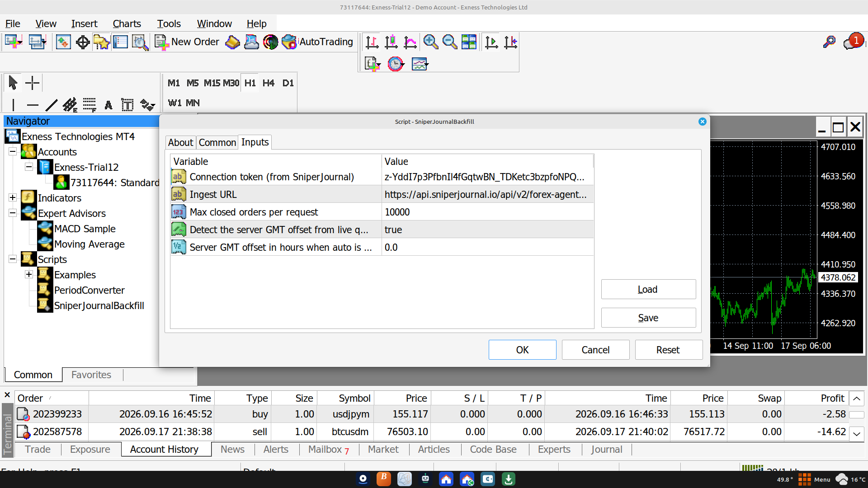Edit the Ingest URL value field

tap(487, 194)
